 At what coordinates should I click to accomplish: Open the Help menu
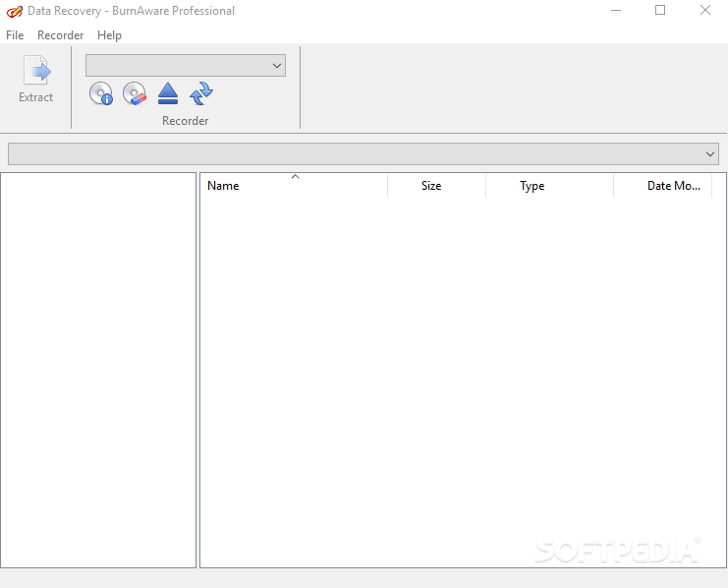[x=110, y=35]
